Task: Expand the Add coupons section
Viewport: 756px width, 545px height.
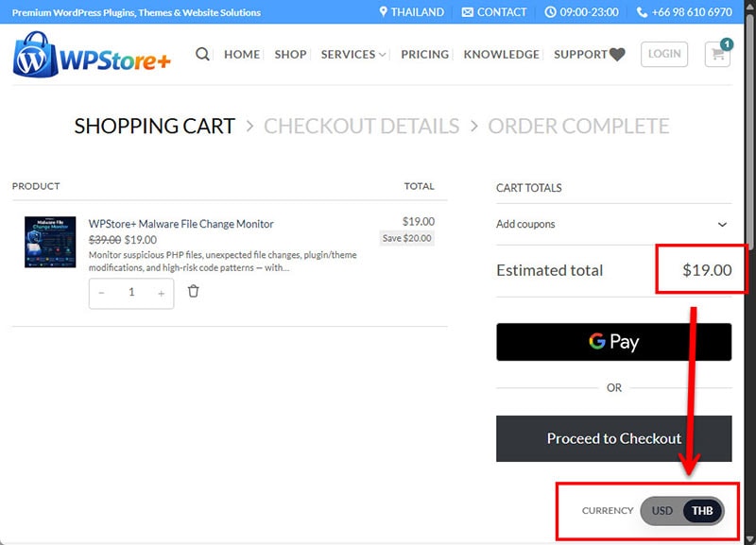Action: [613, 224]
